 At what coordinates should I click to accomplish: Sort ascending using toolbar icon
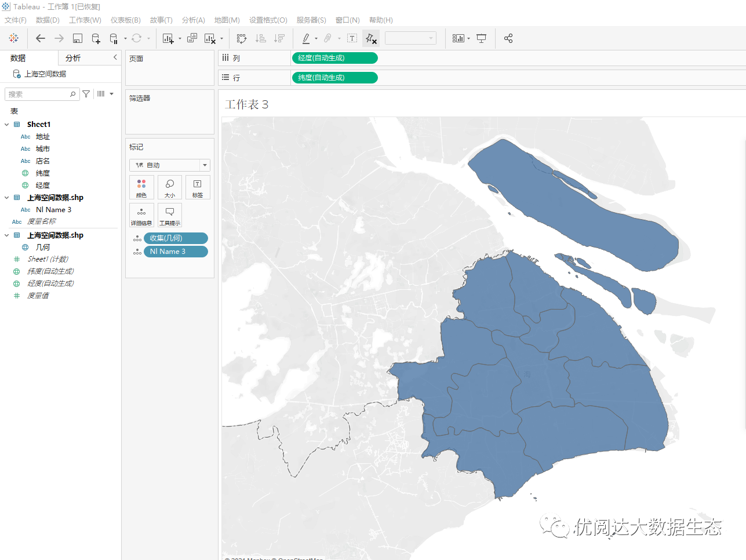[261, 38]
